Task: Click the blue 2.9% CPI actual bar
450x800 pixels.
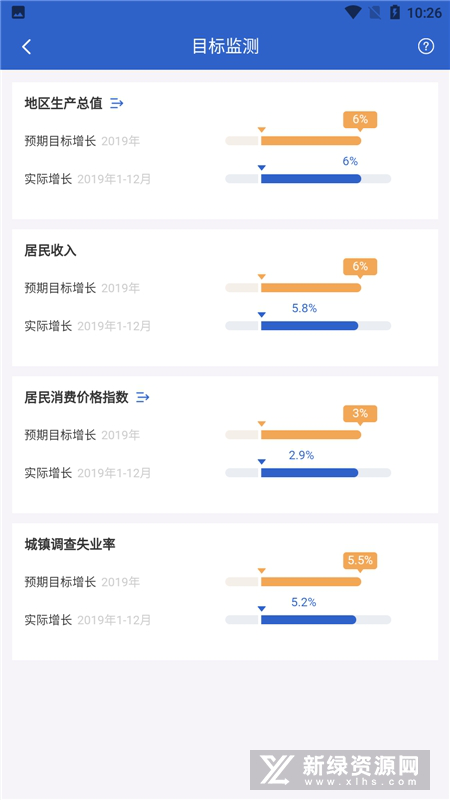Action: pyautogui.click(x=309, y=472)
